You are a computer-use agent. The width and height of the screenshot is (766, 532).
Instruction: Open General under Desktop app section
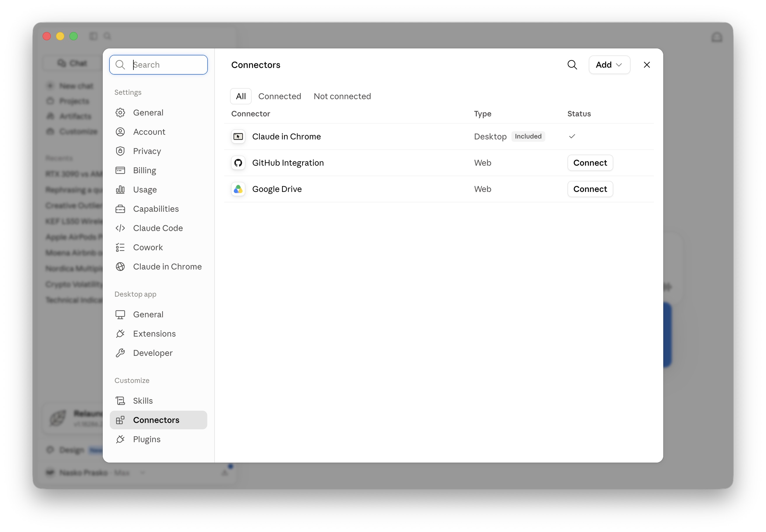tap(159, 315)
